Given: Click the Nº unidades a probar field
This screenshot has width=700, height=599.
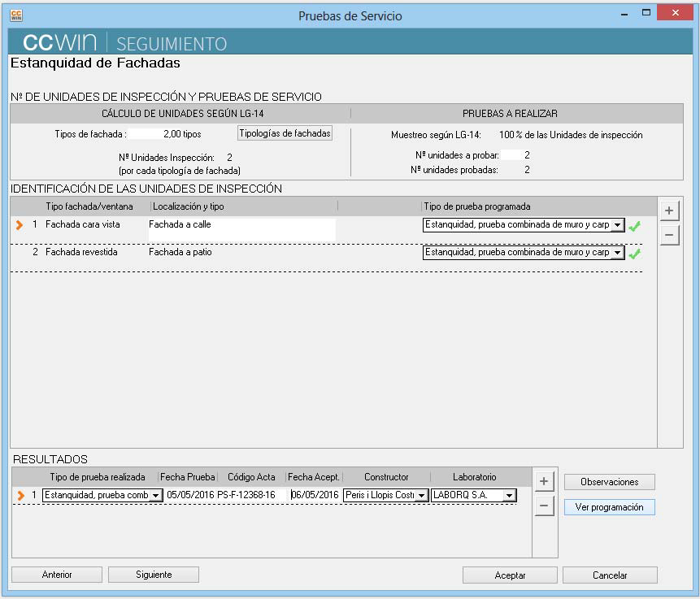Looking at the screenshot, I should (x=515, y=155).
